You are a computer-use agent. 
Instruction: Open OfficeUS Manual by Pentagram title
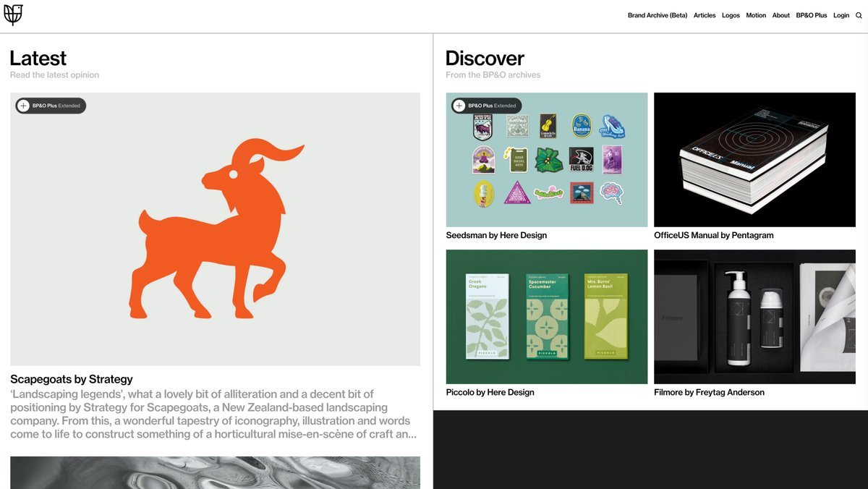(x=714, y=235)
